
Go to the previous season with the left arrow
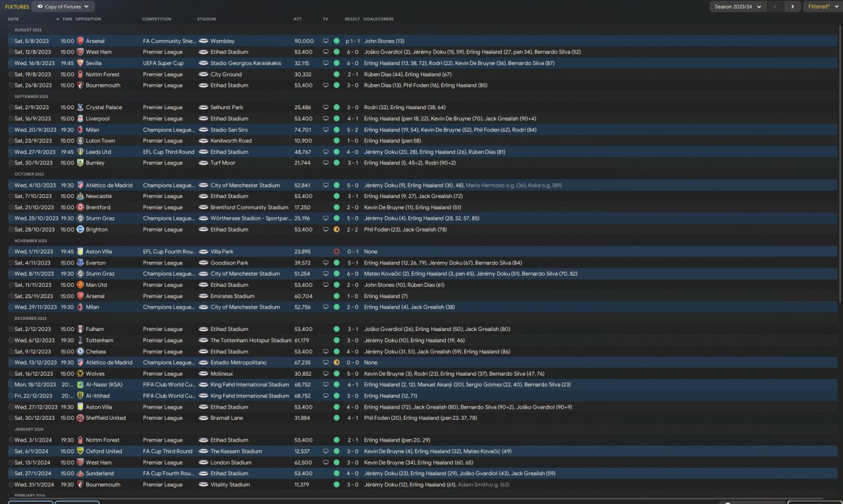click(x=776, y=7)
